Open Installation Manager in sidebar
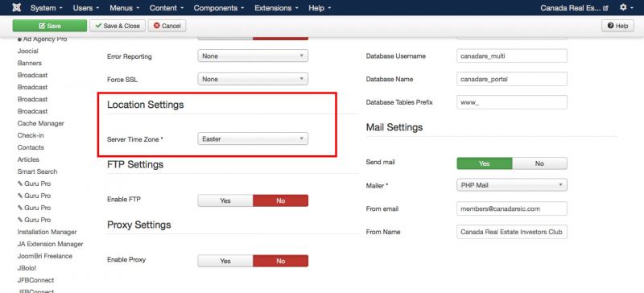This screenshot has width=644, height=293. pyautogui.click(x=47, y=232)
